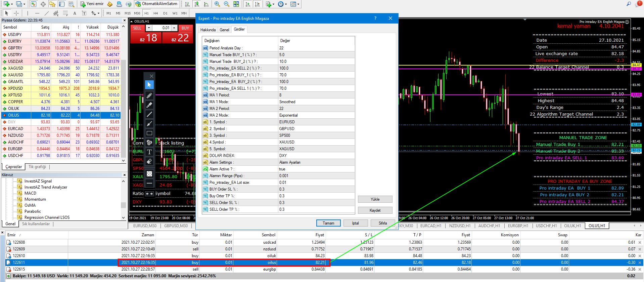Tile chart windows with grid icon
The image size is (644, 282).
[x=236, y=4]
